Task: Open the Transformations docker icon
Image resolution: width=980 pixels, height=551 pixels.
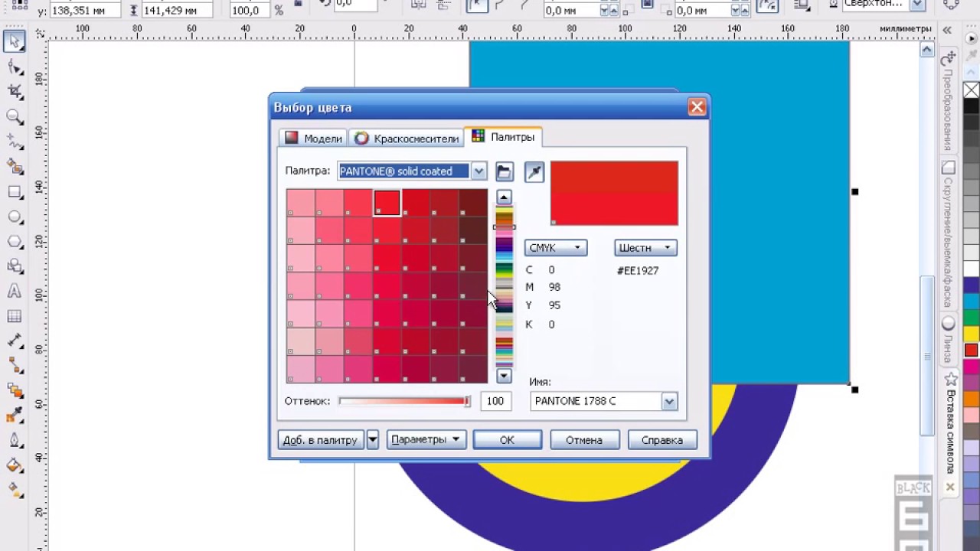Action: [949, 59]
